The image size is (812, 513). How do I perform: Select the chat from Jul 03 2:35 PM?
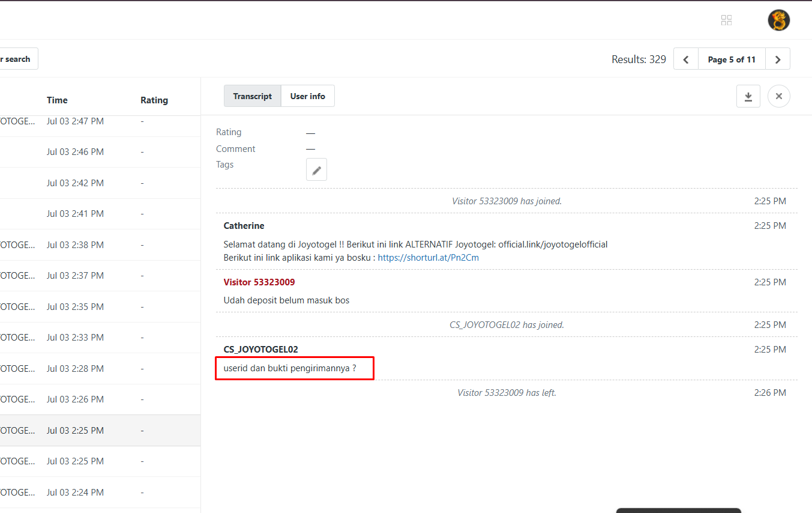100,307
